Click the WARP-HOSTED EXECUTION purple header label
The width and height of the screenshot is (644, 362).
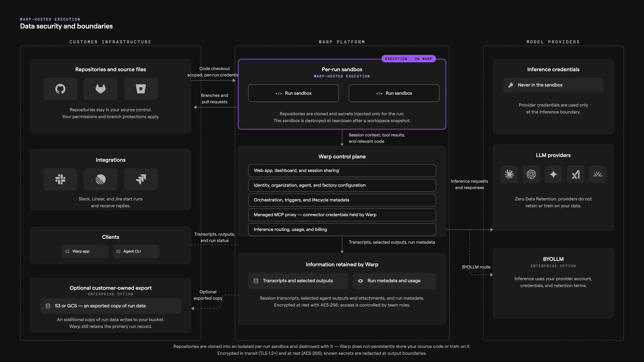click(x=50, y=19)
